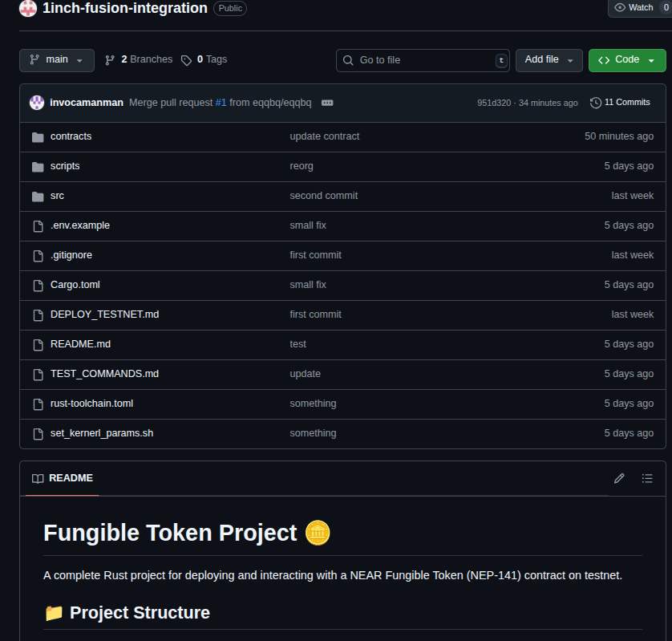Viewport: 672px width, 641px height.
Task: Click the repository owner avatar at top
Action: (28, 8)
